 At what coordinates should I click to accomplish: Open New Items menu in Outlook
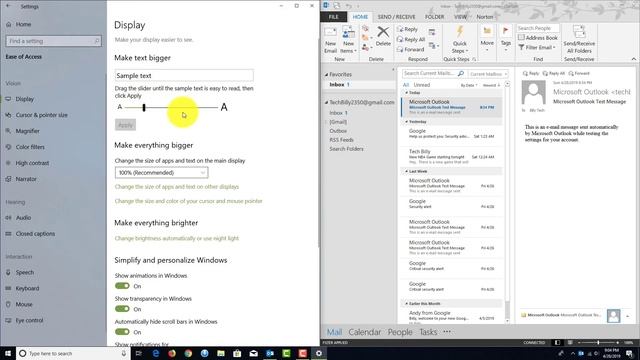tap(348, 40)
